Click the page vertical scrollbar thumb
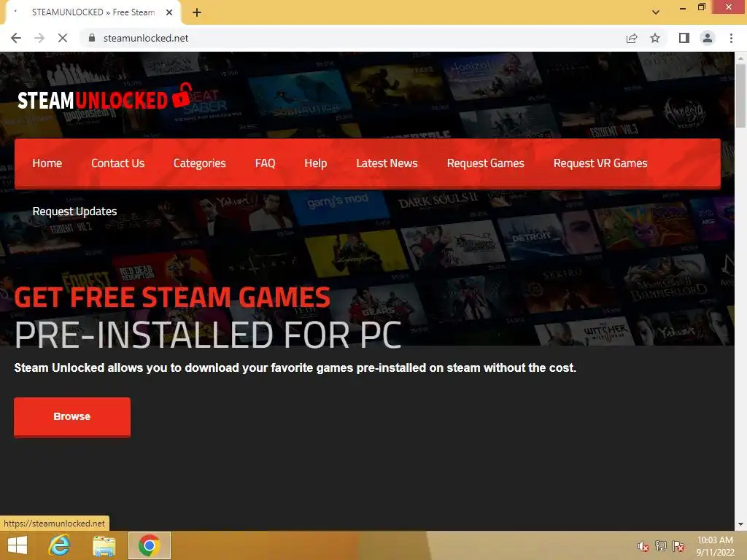 [x=740, y=96]
